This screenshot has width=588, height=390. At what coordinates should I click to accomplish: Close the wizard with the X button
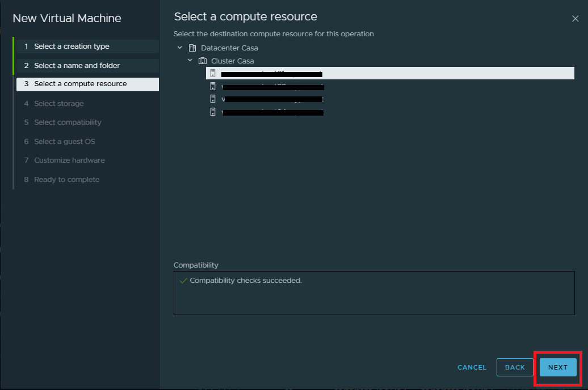pos(575,19)
